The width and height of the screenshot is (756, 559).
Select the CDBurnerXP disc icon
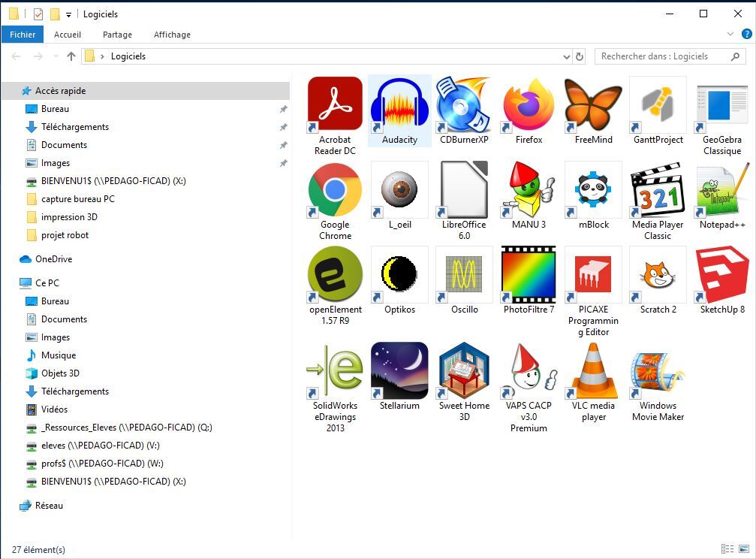464,104
